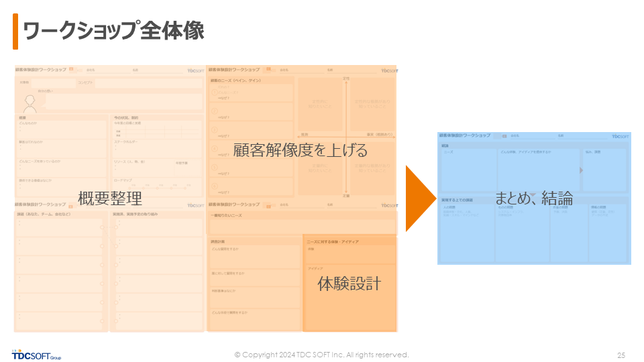Click the copyright notice text in the footer
This screenshot has width=644, height=362.
coord(321,355)
